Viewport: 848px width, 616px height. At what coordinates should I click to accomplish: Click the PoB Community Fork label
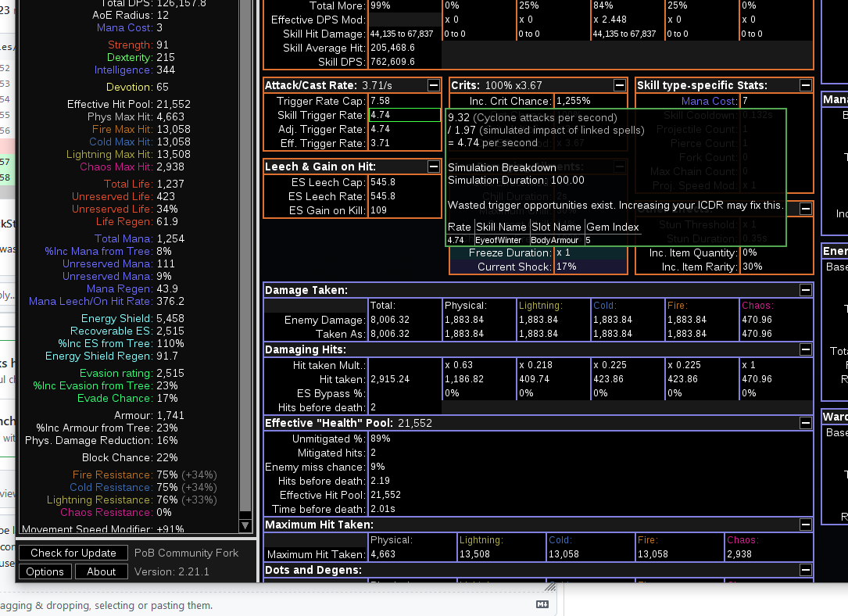point(186,553)
